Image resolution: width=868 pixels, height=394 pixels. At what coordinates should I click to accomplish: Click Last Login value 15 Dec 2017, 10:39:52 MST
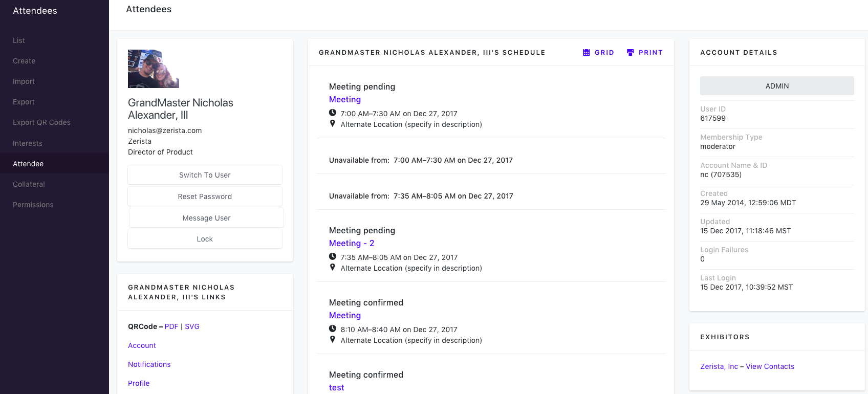click(x=746, y=287)
